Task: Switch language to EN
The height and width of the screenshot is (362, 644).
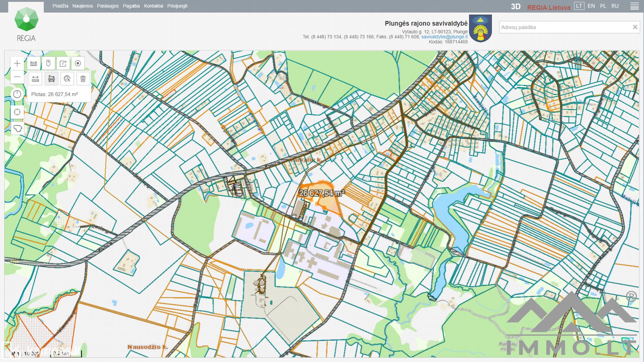Action: click(x=591, y=6)
